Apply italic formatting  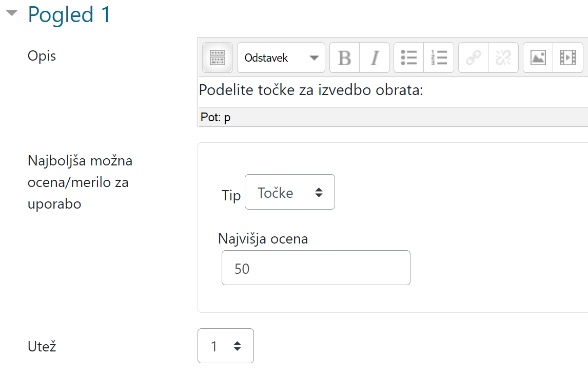[375, 58]
